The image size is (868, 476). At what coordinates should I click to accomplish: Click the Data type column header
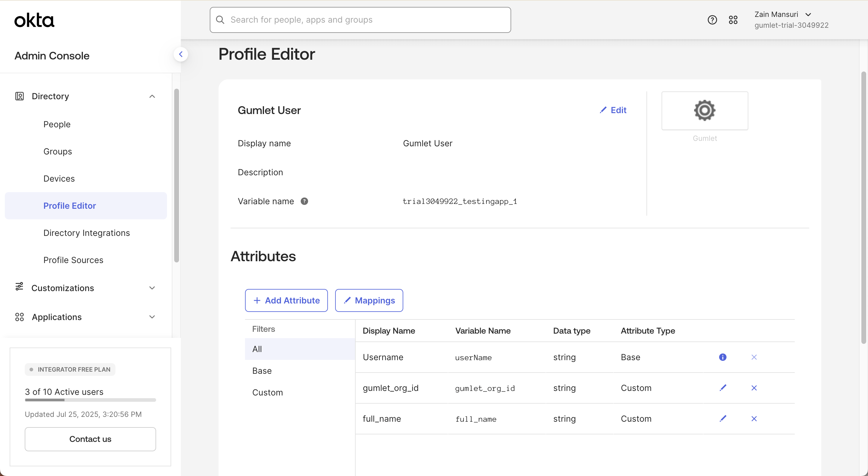(x=571, y=331)
